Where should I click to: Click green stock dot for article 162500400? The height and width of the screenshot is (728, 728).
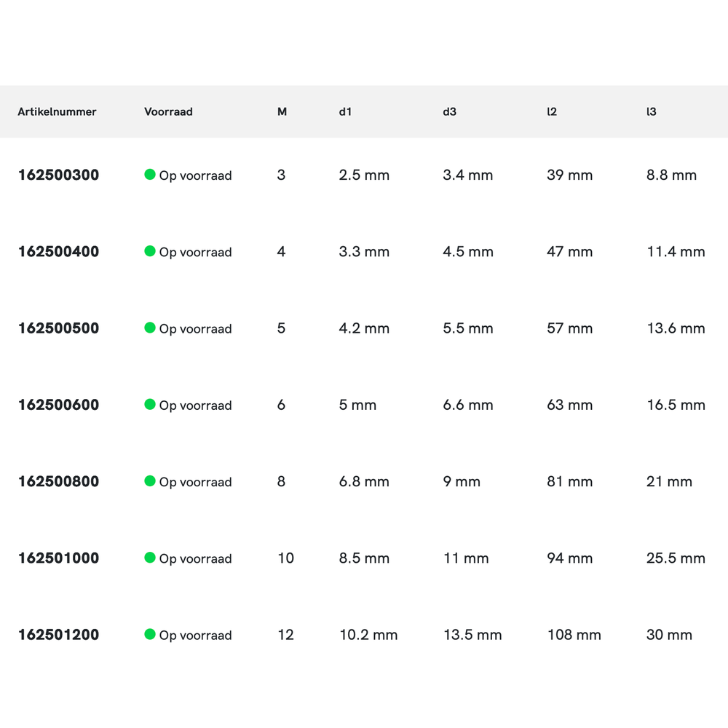[150, 251]
